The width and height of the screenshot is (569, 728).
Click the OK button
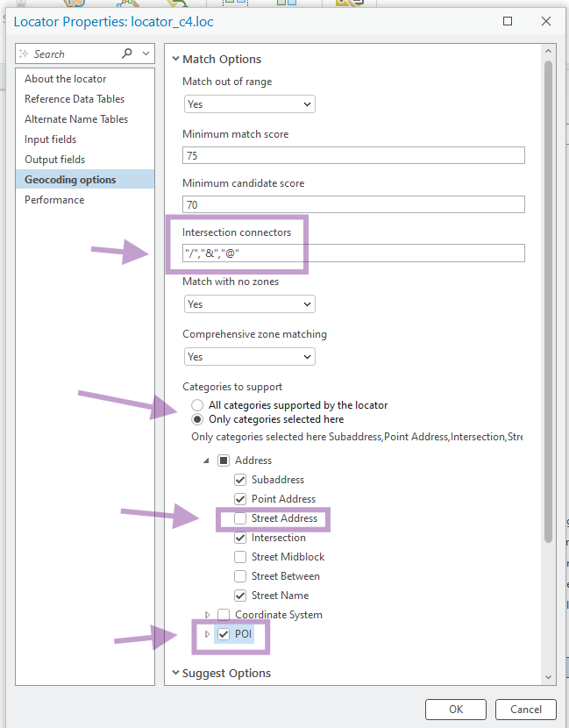455,709
